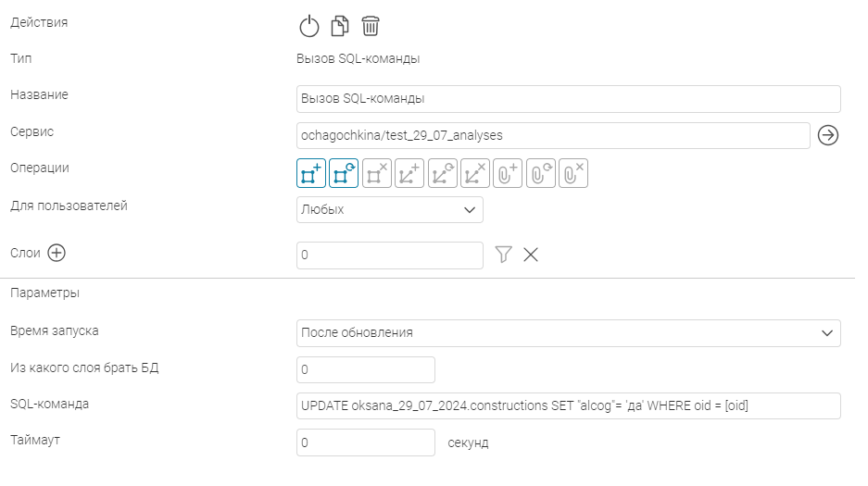Click the X icon next to layer filter
The width and height of the screenshot is (868, 486).
click(531, 255)
